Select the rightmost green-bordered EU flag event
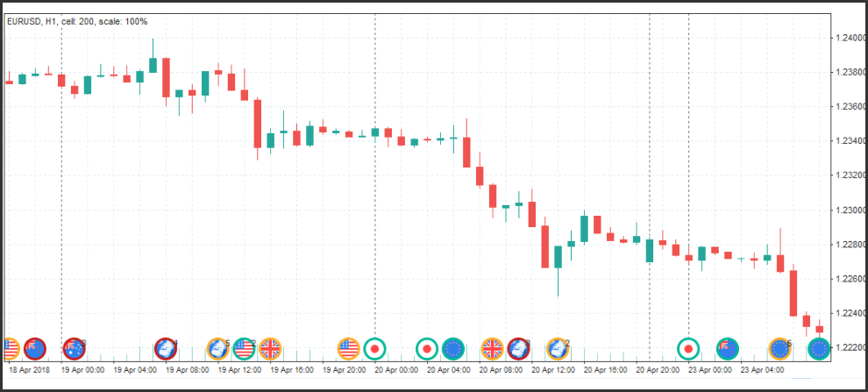Image resolution: width=868 pixels, height=392 pixels. pos(819,349)
